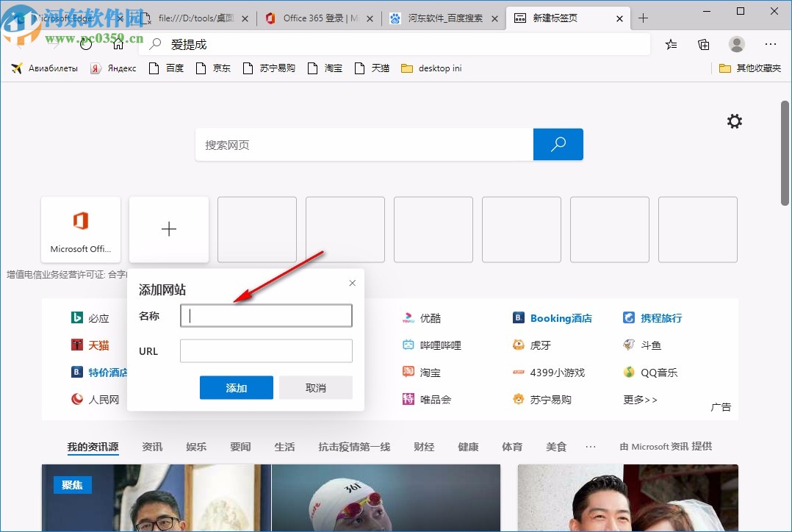Image resolution: width=792 pixels, height=532 pixels.
Task: Open the profile avatar icon
Action: click(x=736, y=44)
